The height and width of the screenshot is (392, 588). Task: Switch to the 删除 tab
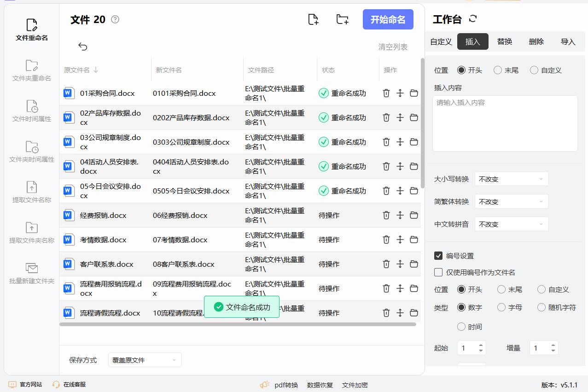coord(536,41)
